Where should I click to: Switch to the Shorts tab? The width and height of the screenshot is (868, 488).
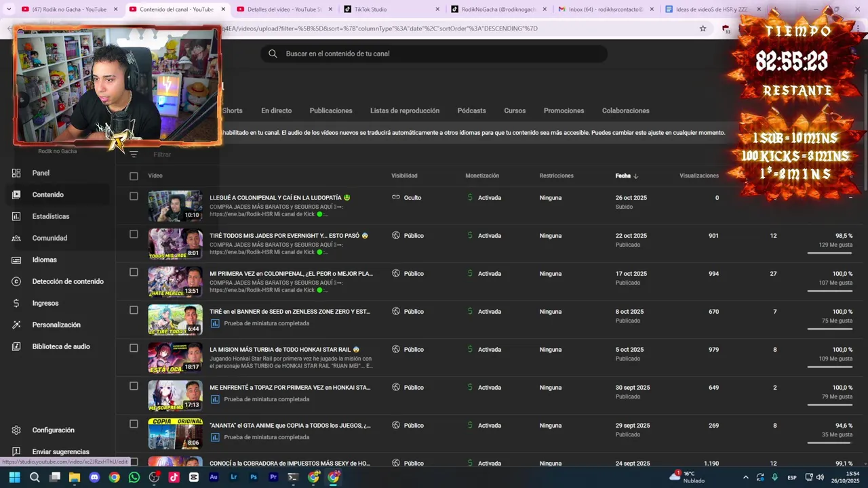point(232,110)
